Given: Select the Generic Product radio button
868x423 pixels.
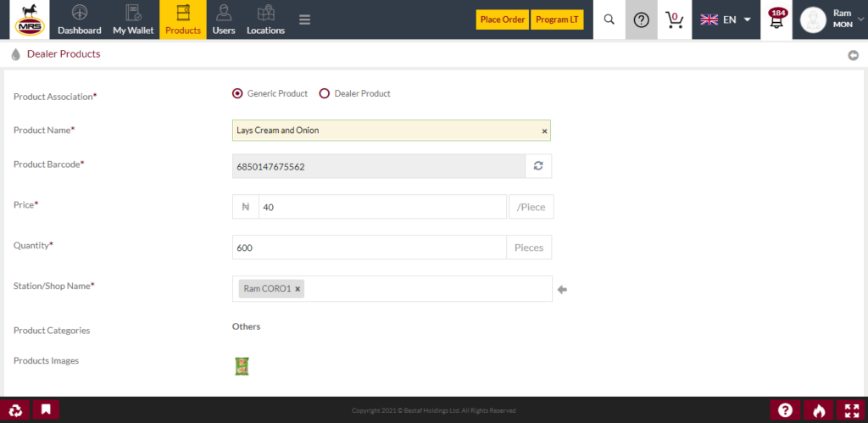Looking at the screenshot, I should 237,93.
